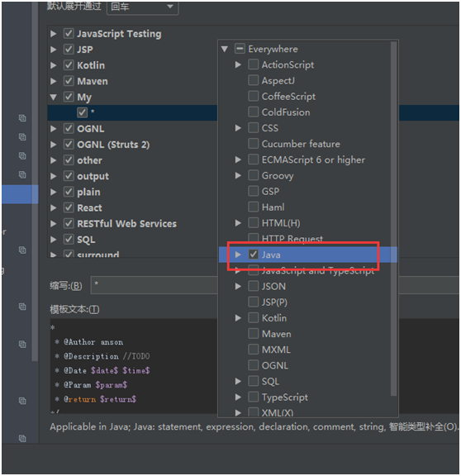The height and width of the screenshot is (476, 461).
Task: Click the $return$ variable in the template text
Action: (x=118, y=399)
